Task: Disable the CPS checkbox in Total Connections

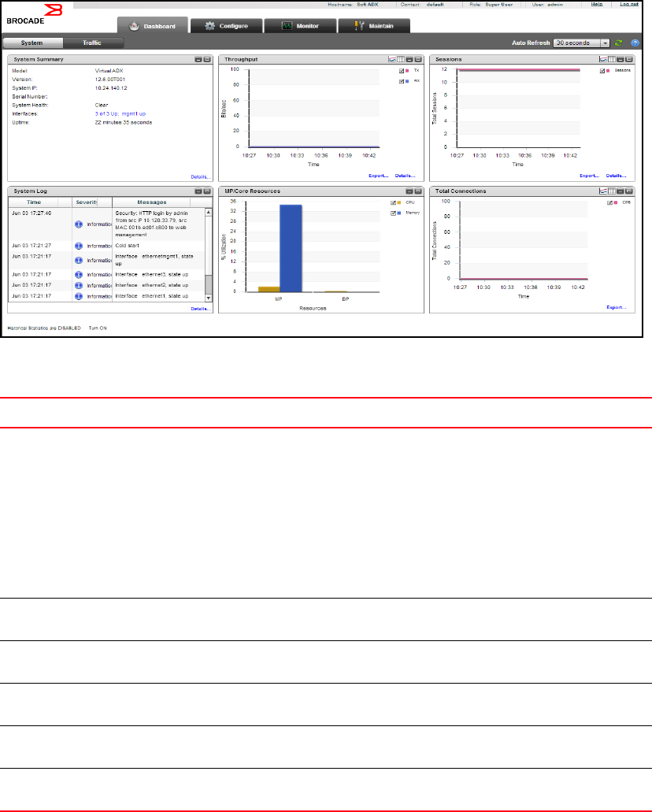Action: pos(603,202)
